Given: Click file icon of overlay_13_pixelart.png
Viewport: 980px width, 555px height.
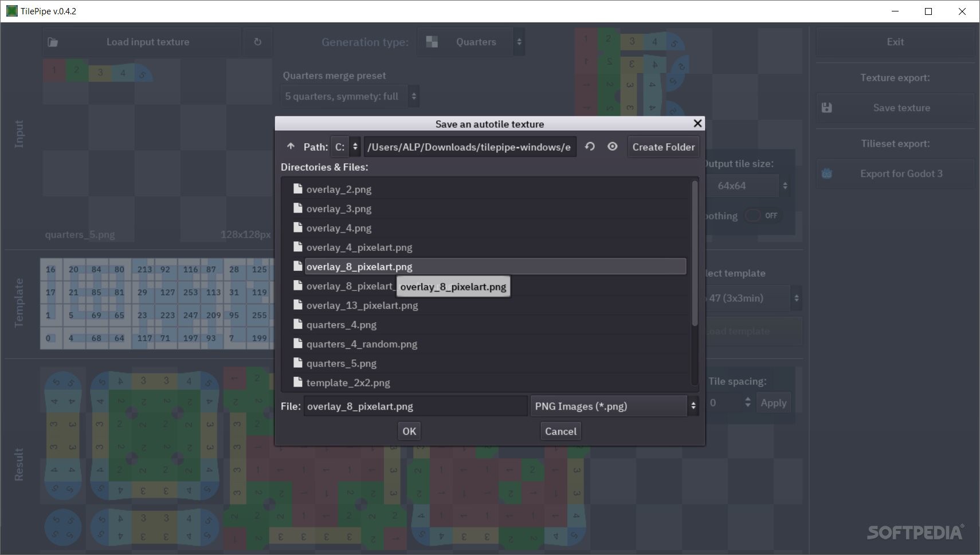Looking at the screenshot, I should point(297,305).
